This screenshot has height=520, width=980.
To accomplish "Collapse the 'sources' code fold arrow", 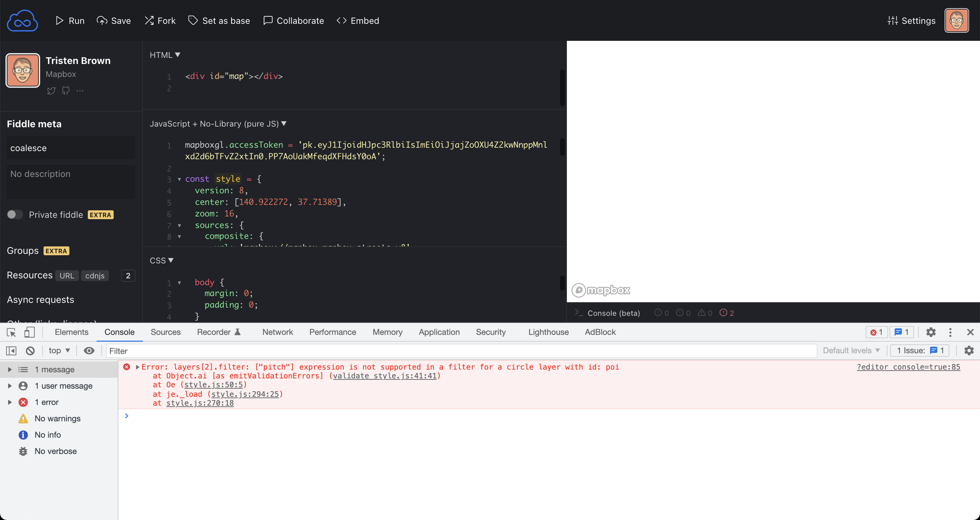I will [x=180, y=226].
